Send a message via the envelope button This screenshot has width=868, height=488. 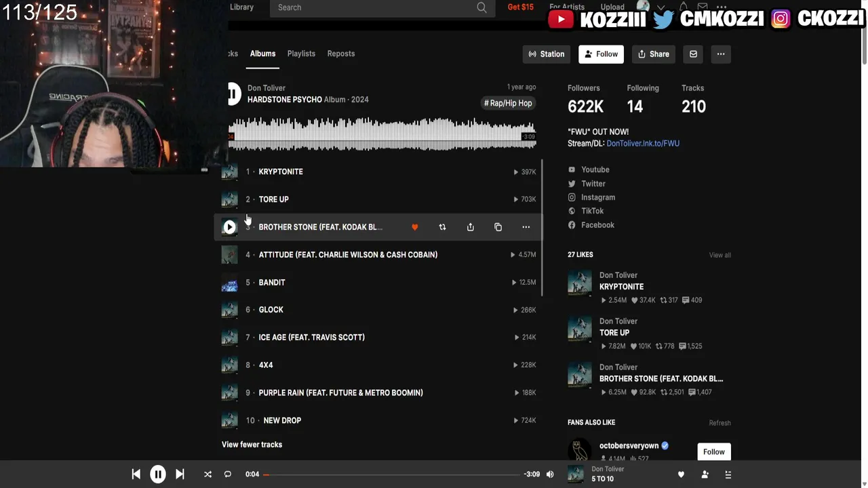pos(693,54)
